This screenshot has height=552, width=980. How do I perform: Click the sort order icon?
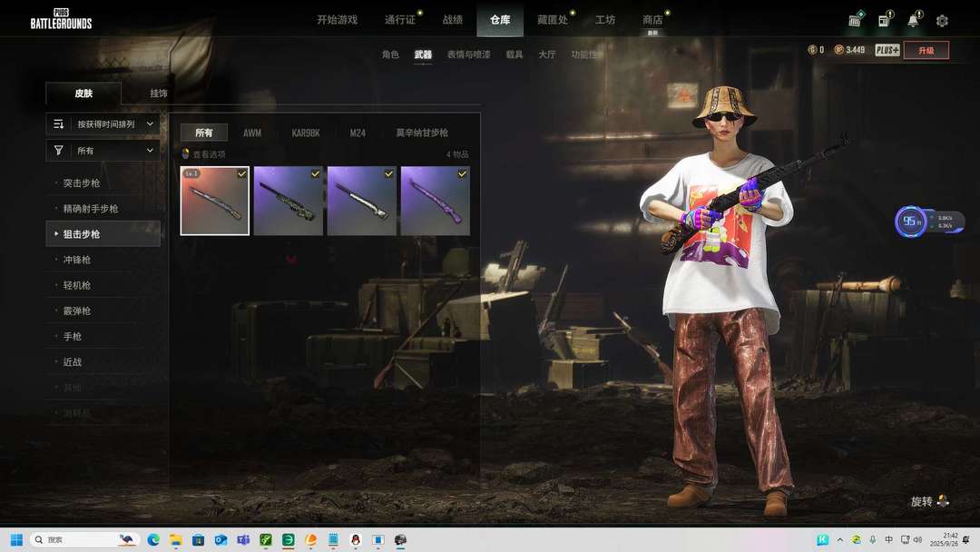[x=59, y=123]
